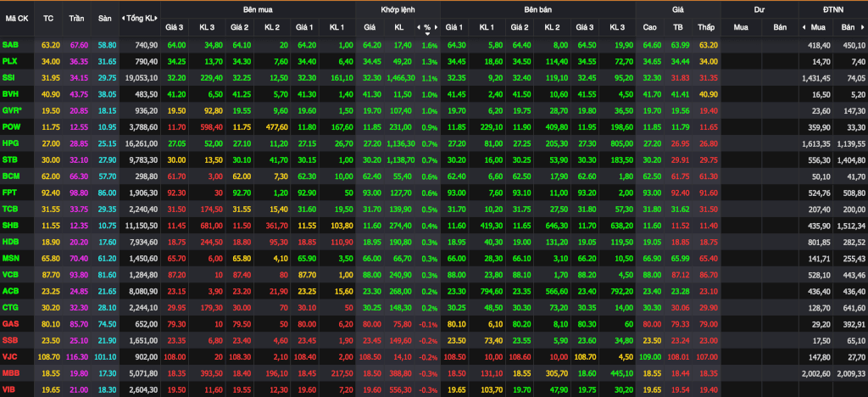
Task: Click FPT floor price 86.00
Action: pos(106,193)
